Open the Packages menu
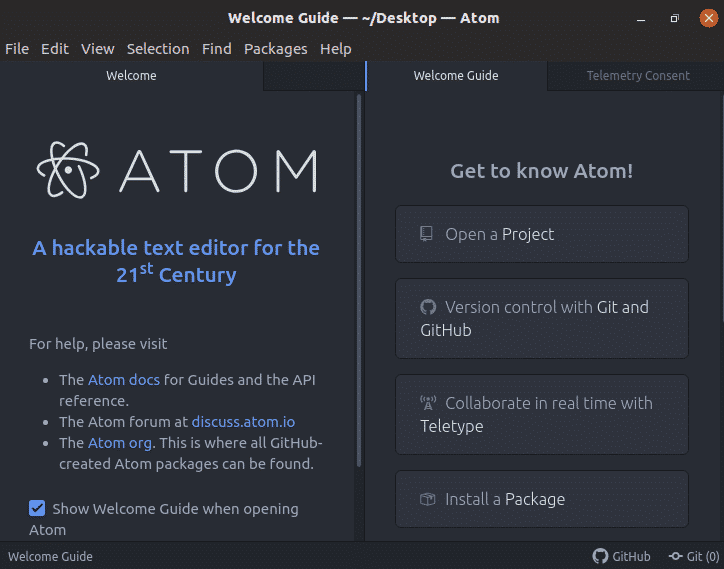724x569 pixels. point(276,48)
